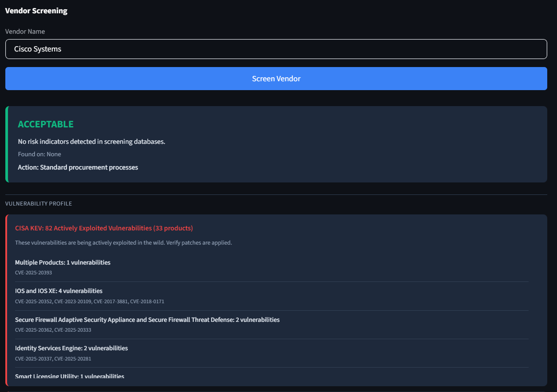Select CVE list starting CVE-2025-20362
Screen dimensions: 557x392
pos(53,330)
